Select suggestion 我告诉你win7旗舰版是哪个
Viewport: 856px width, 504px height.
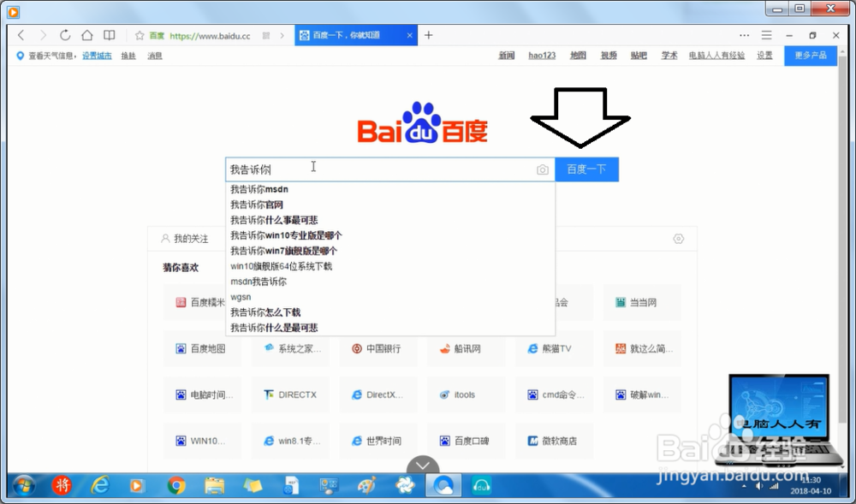click(x=390, y=251)
